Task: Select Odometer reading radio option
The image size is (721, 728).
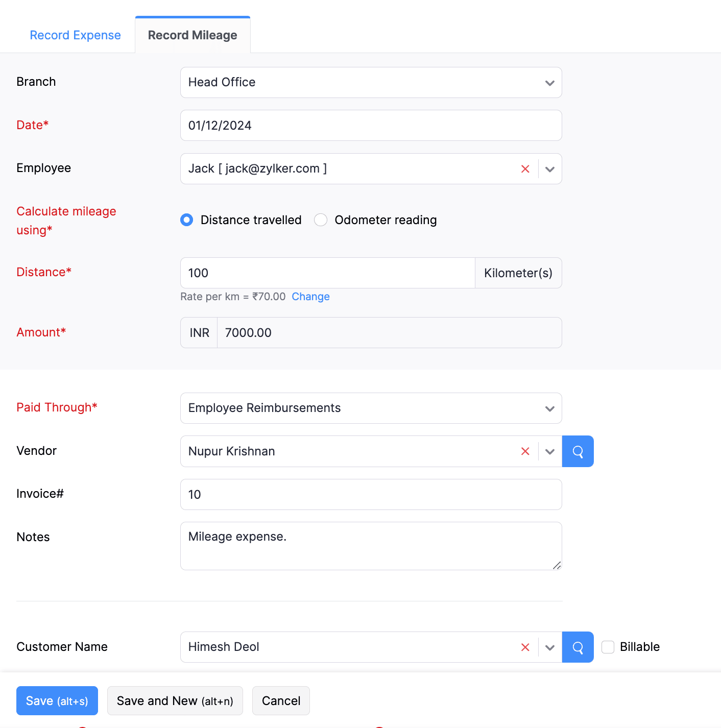Action: [x=321, y=220]
